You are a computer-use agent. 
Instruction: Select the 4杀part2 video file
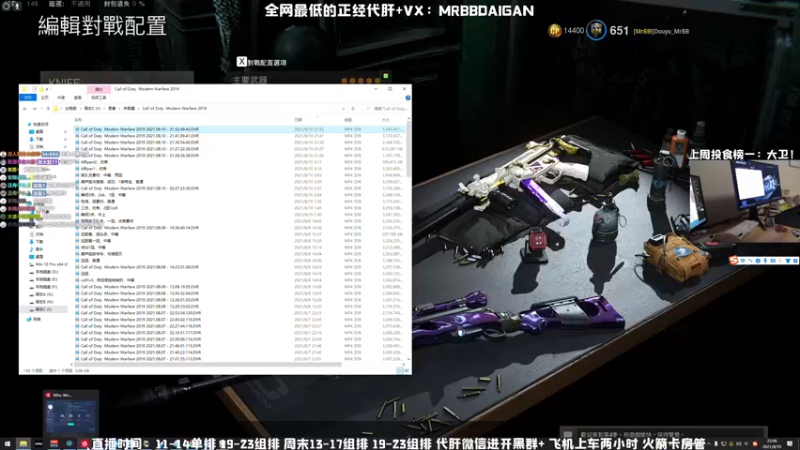pos(94,162)
